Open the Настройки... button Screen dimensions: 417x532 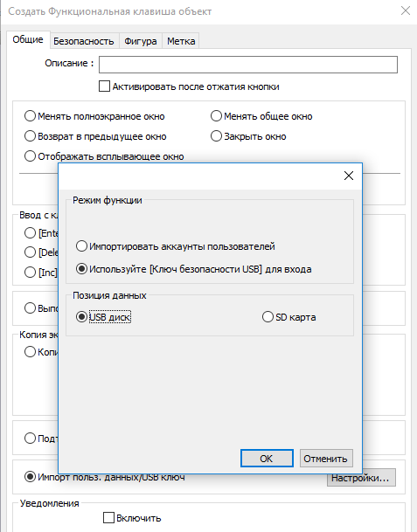pos(361,478)
